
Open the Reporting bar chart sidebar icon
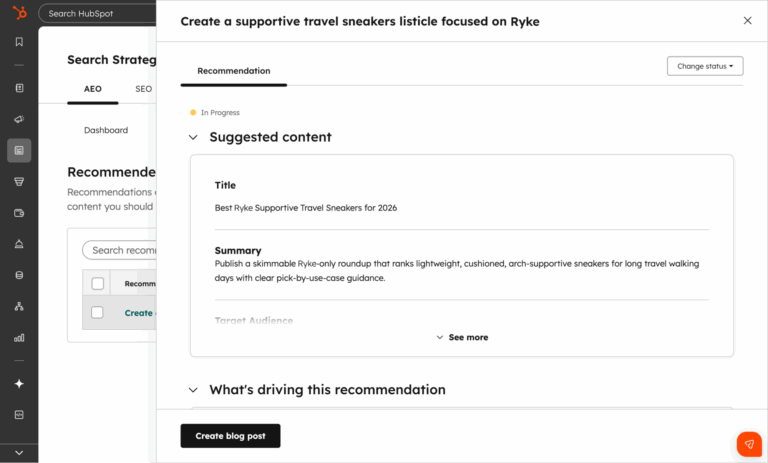[x=19, y=338]
